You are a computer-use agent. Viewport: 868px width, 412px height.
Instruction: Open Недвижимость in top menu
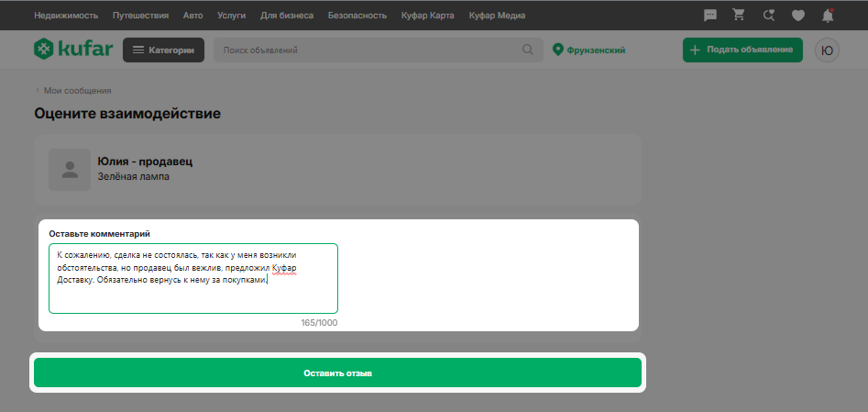click(66, 16)
